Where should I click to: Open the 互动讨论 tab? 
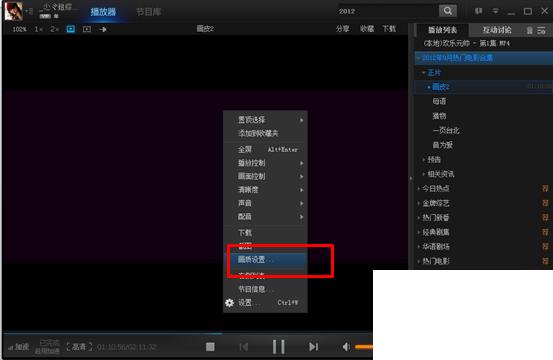click(x=497, y=30)
